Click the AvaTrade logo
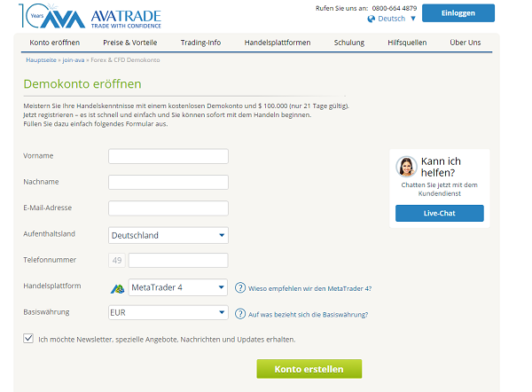532x392 pixels. [x=90, y=16]
